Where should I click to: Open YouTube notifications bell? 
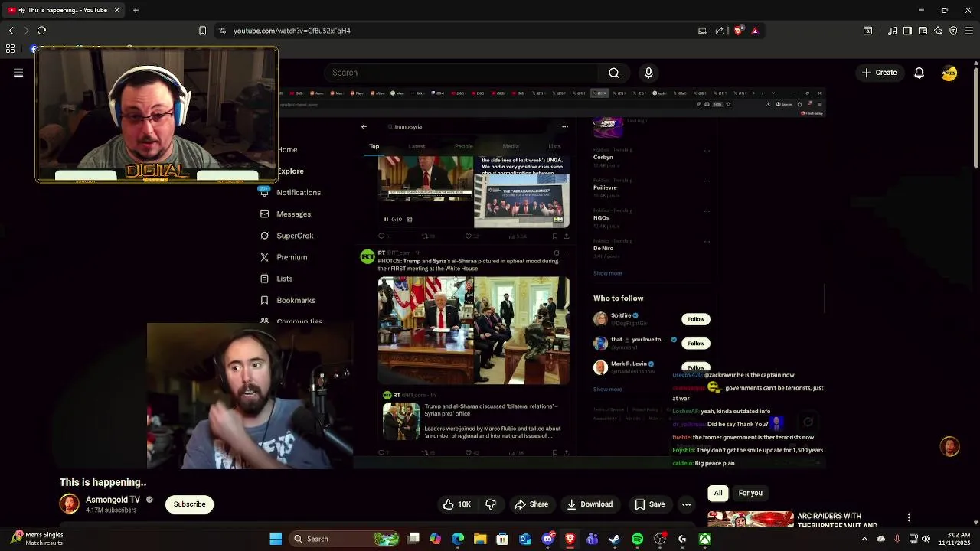pyautogui.click(x=919, y=73)
